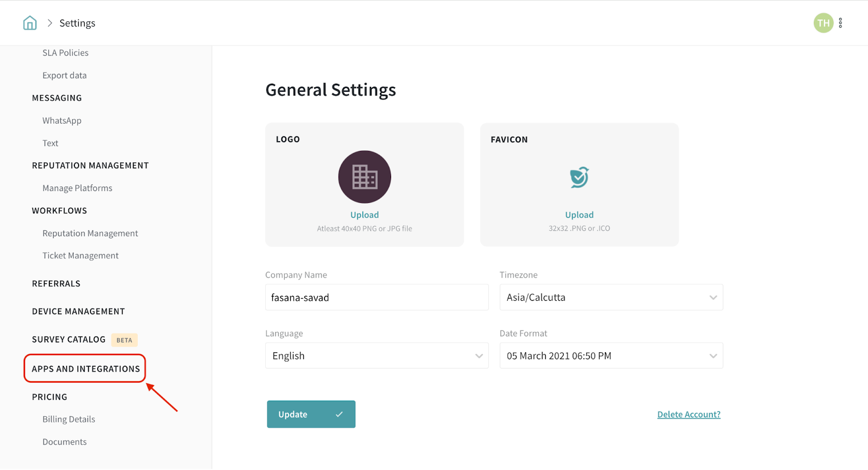Open Survey Catalog beta section
868x470 pixels.
69,340
